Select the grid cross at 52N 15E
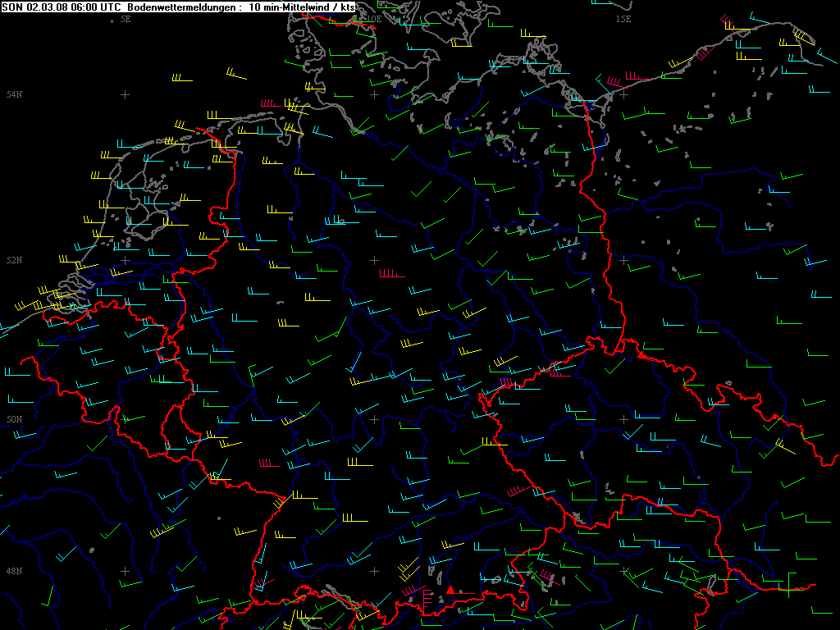 (623, 260)
